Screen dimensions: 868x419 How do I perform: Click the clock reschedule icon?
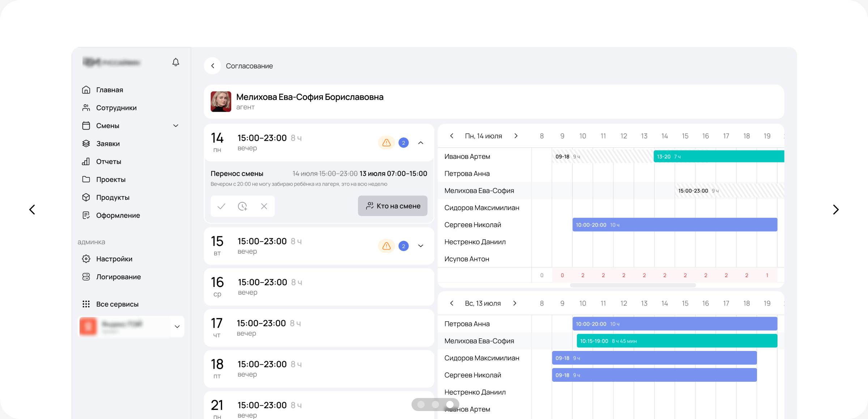click(x=242, y=206)
